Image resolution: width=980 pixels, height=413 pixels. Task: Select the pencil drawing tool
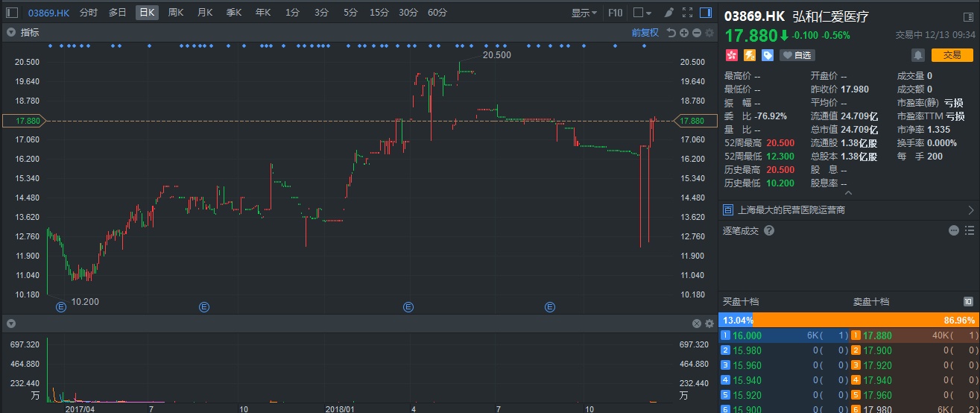pyautogui.click(x=668, y=13)
